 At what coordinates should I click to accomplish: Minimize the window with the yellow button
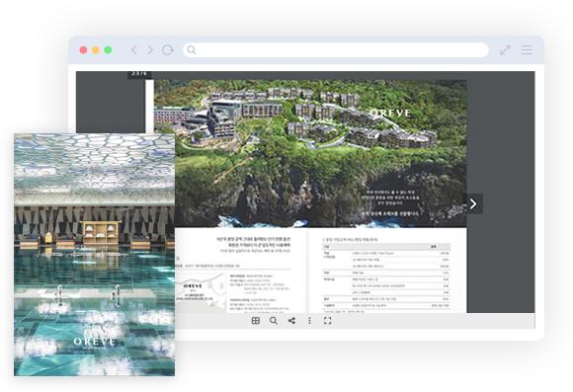click(96, 50)
